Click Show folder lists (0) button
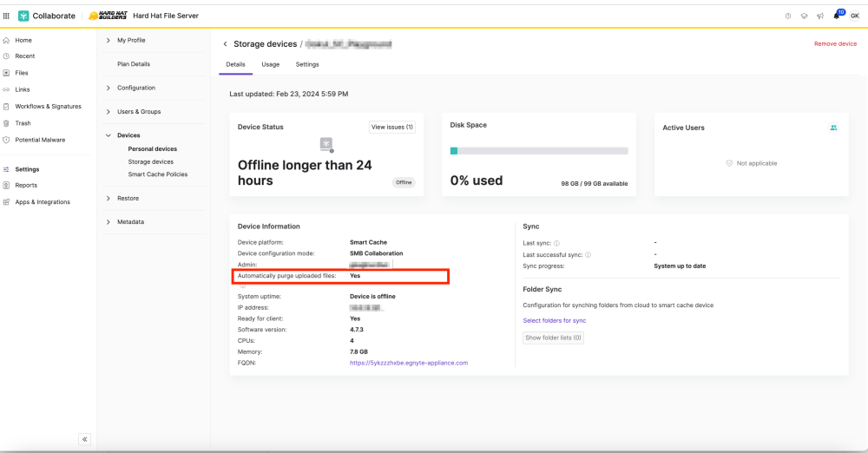This screenshot has height=453, width=868. click(x=553, y=338)
